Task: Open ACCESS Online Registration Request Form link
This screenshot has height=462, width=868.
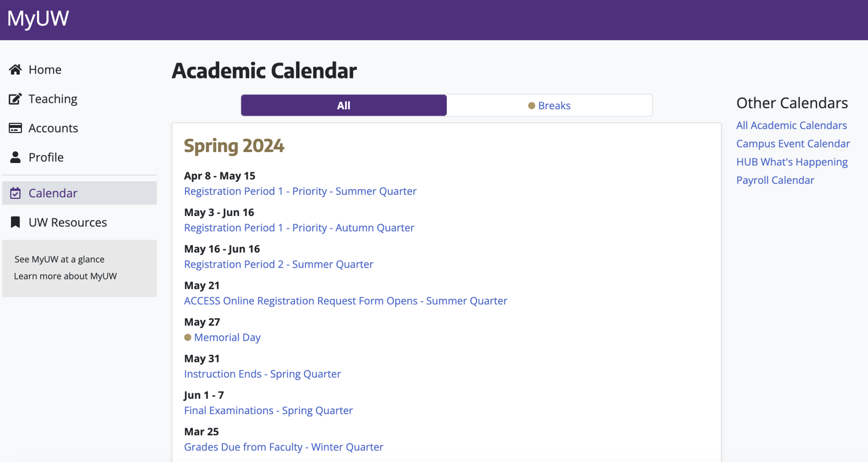Action: coord(345,301)
